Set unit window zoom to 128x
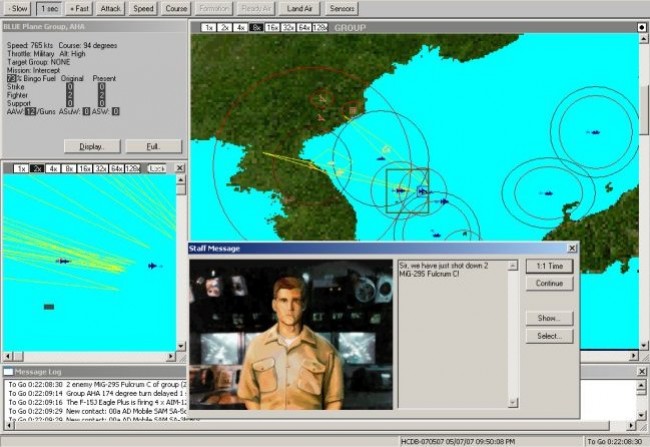 132,168
